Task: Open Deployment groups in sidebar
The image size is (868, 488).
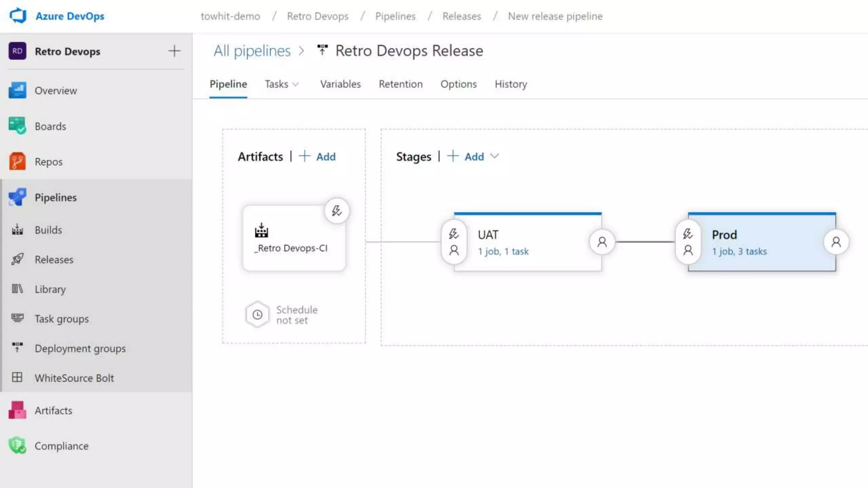Action: click(80, 348)
